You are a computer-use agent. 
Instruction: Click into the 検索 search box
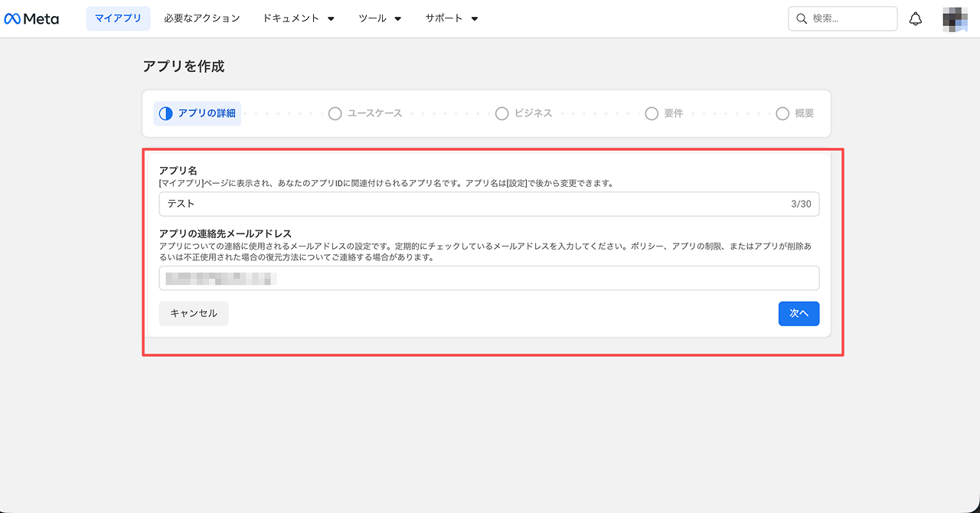(850, 18)
